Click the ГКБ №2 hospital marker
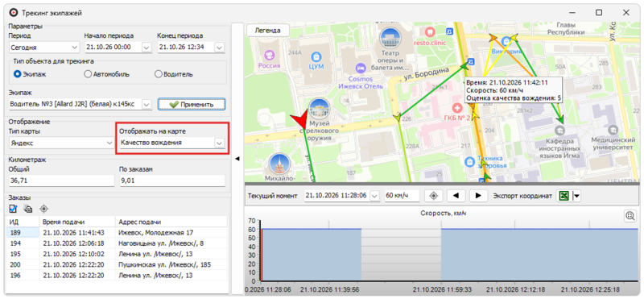644x299 pixels. click(x=456, y=109)
